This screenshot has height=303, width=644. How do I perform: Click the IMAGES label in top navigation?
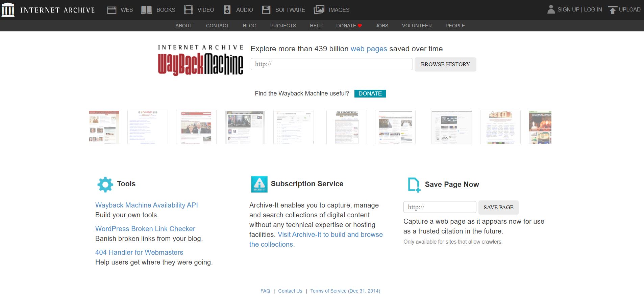click(x=339, y=10)
